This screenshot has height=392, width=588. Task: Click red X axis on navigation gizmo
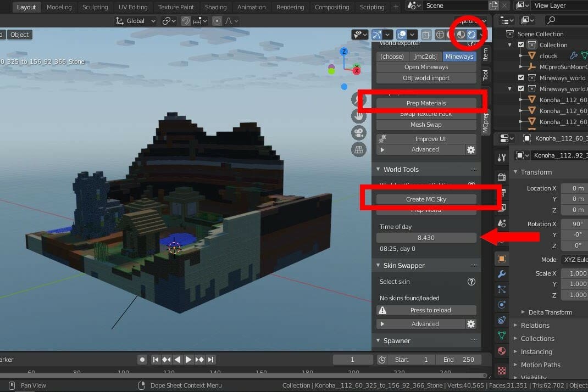tap(357, 70)
